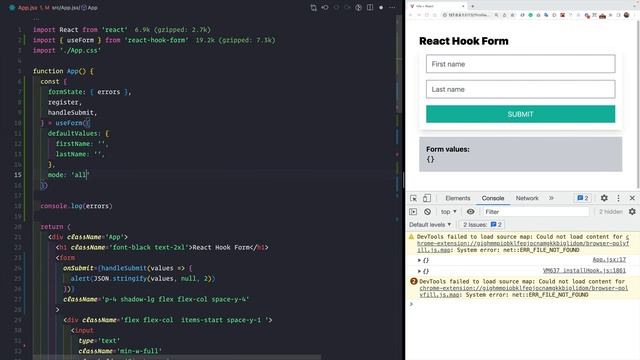Click the 'React Hook Form' page heading
This screenshot has height=360, width=640.
point(464,41)
